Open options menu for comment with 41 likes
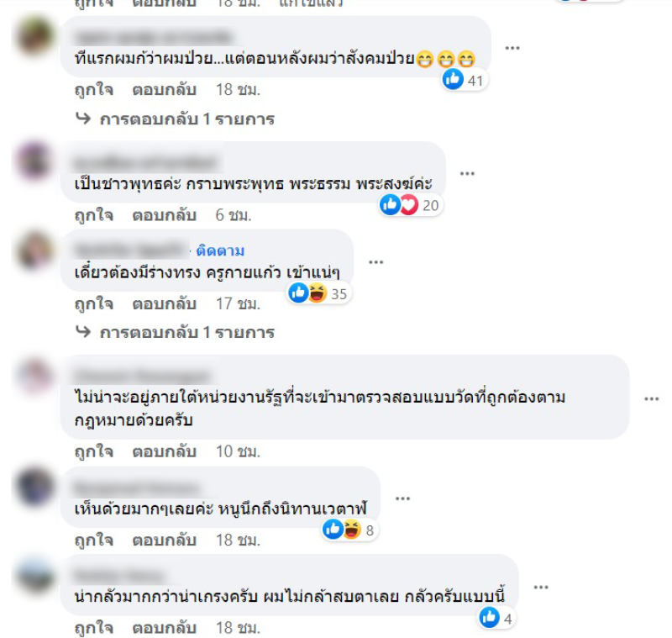Viewport: 672px width, 638px height. (512, 48)
